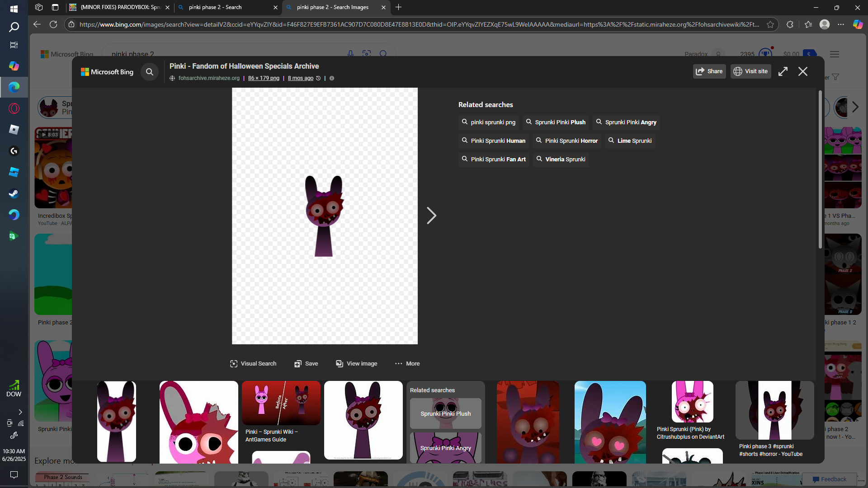
Task: Click Visual Search button
Action: point(253,364)
